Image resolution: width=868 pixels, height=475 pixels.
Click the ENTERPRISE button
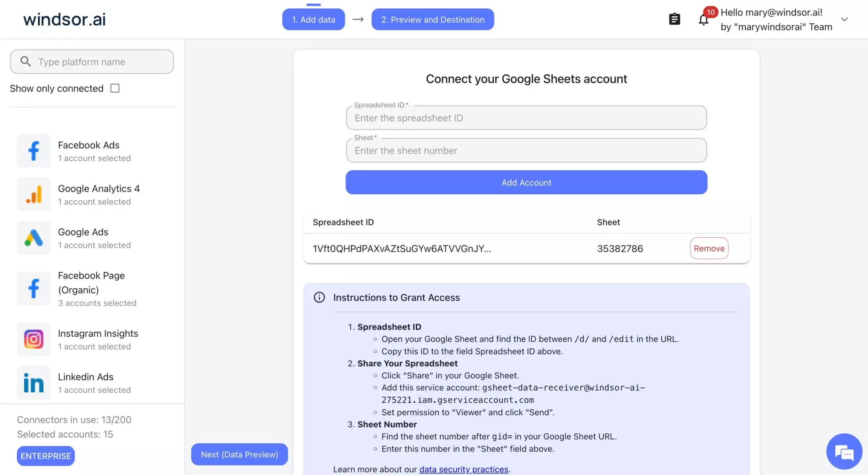[x=46, y=456]
